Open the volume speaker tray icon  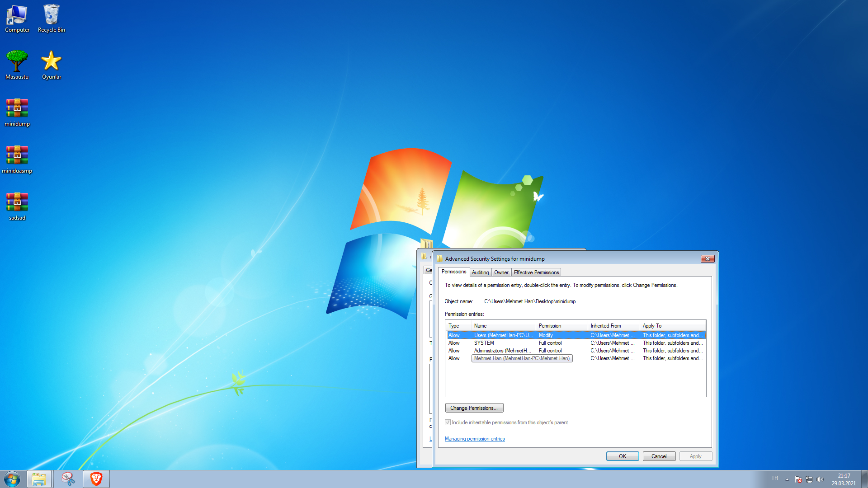tap(820, 479)
